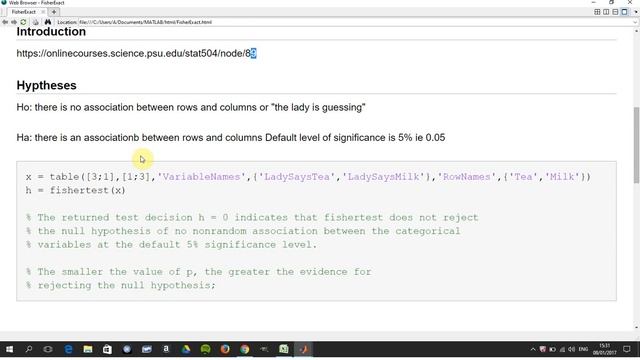Click the psu.edu stat504 URL text

[136, 53]
